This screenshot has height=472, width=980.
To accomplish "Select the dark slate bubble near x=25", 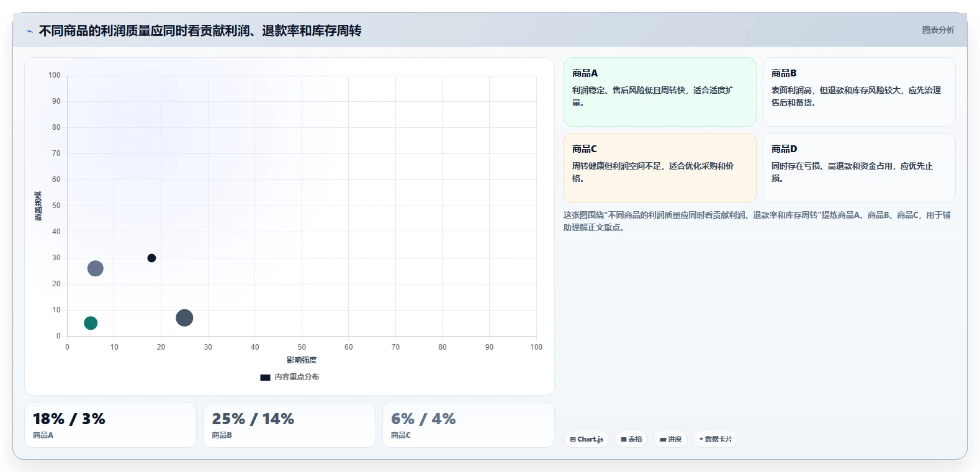I will (184, 318).
